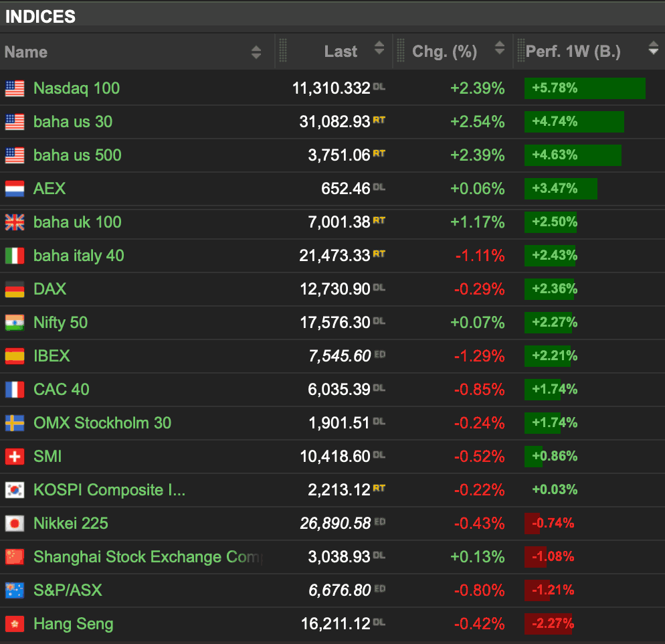Click the US flag beside baha us 30

coord(15,123)
